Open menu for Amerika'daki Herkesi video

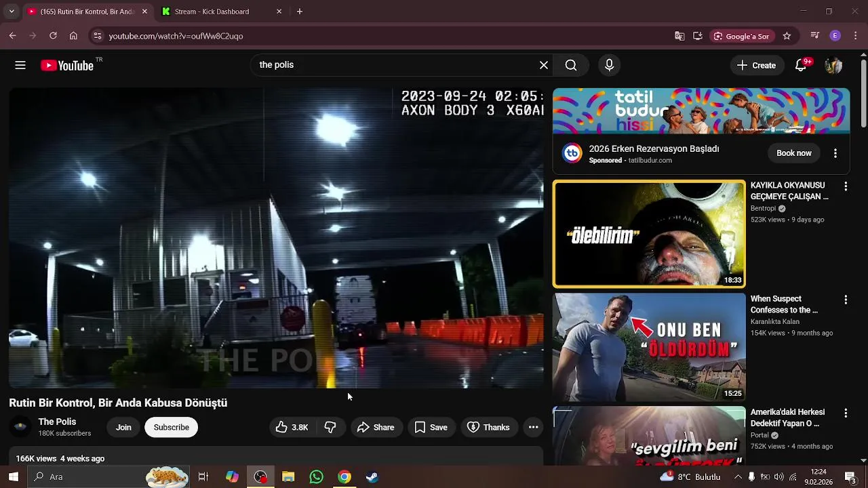pos(846,412)
